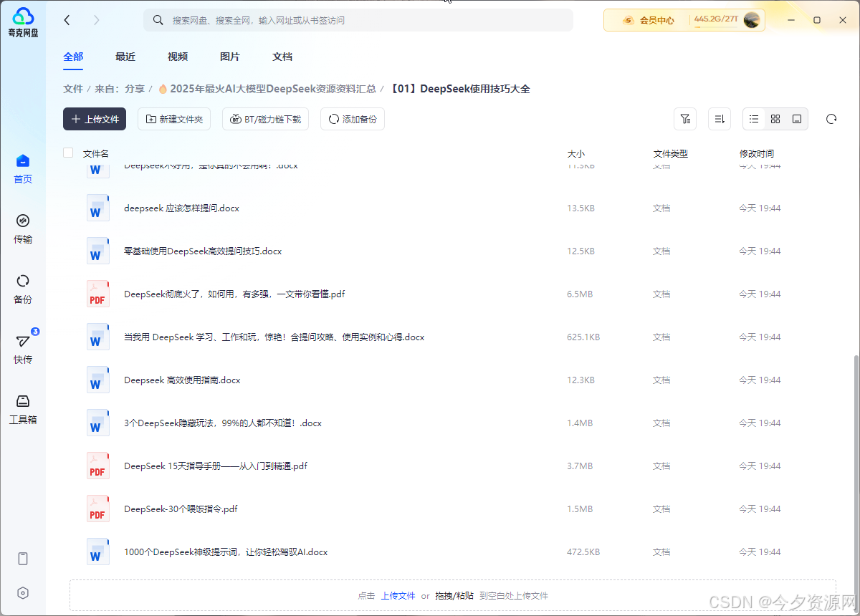Click the Word icon of 3个DeepSeek隐藏玩法 file
Screen dimensions: 860x616
98,423
